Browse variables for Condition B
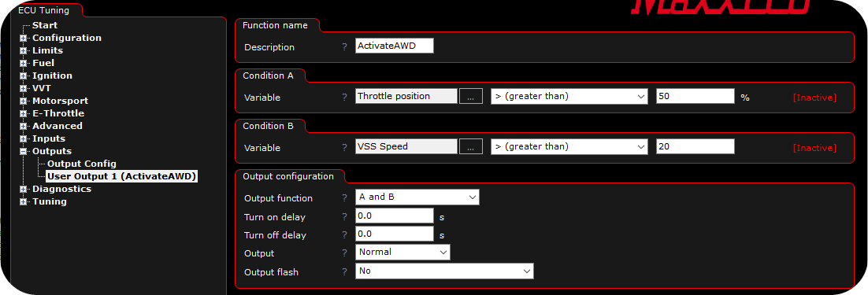Screen dimensions: 868x295 (x=470, y=147)
